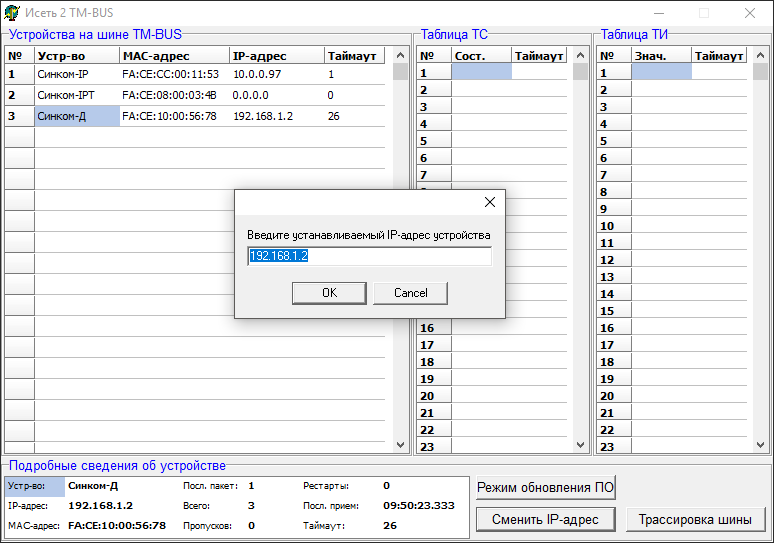The width and height of the screenshot is (774, 543).
Task: Click OK in the IP address dialog
Action: point(329,293)
